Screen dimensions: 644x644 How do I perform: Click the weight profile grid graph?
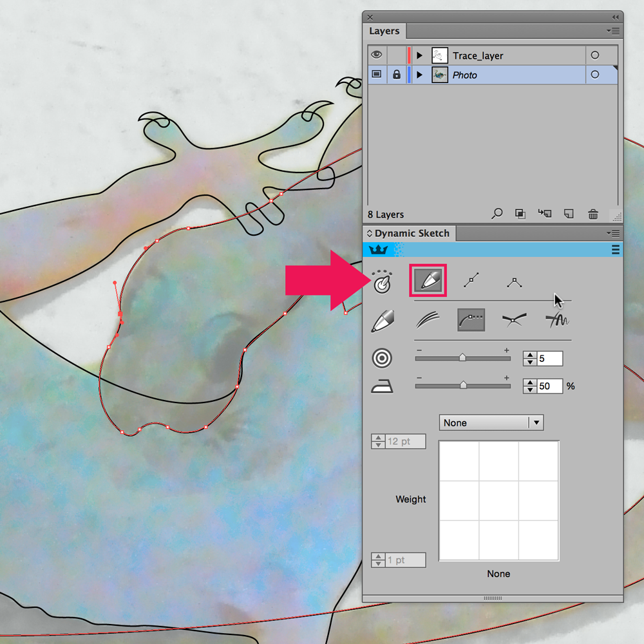498,500
